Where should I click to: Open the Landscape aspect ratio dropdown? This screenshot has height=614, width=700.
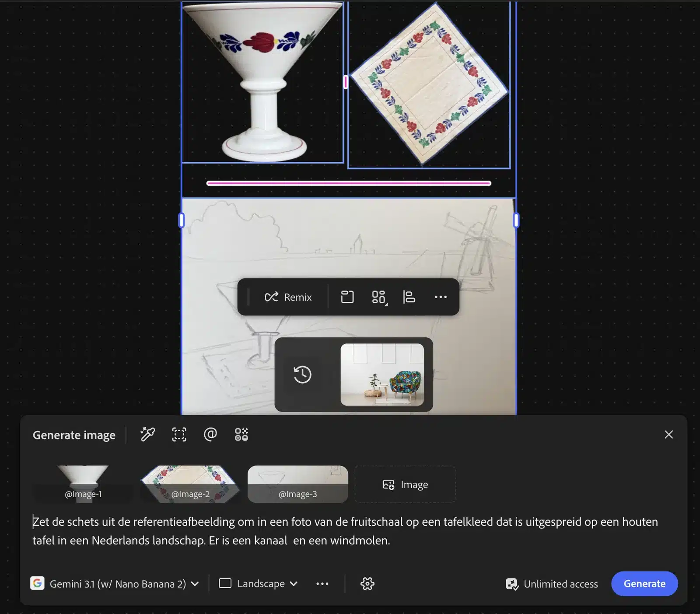tap(259, 583)
